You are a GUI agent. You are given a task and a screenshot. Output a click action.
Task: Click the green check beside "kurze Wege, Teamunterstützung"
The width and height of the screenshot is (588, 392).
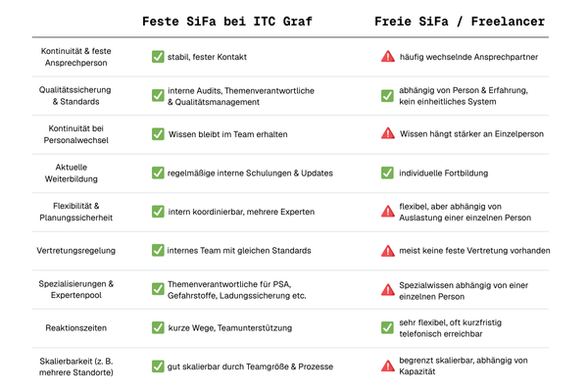pos(158,326)
